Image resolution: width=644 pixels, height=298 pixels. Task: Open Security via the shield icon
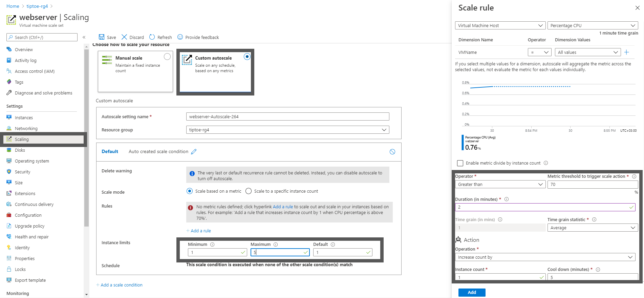pos(9,172)
